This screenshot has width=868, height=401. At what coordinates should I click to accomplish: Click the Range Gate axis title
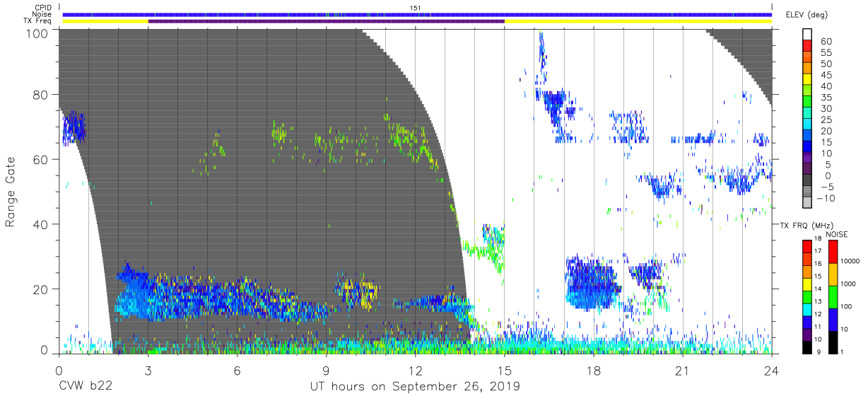point(10,192)
